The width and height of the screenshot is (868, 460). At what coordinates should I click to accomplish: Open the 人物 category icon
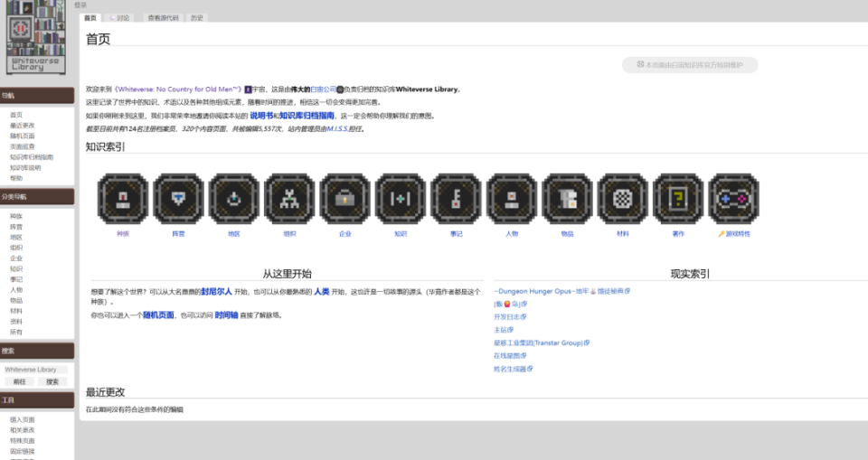[x=512, y=199]
